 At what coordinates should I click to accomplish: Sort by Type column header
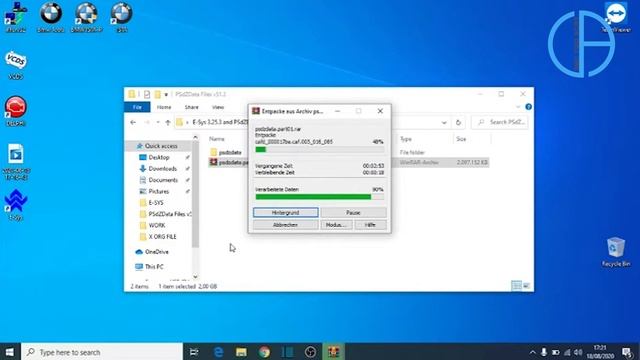(406, 139)
